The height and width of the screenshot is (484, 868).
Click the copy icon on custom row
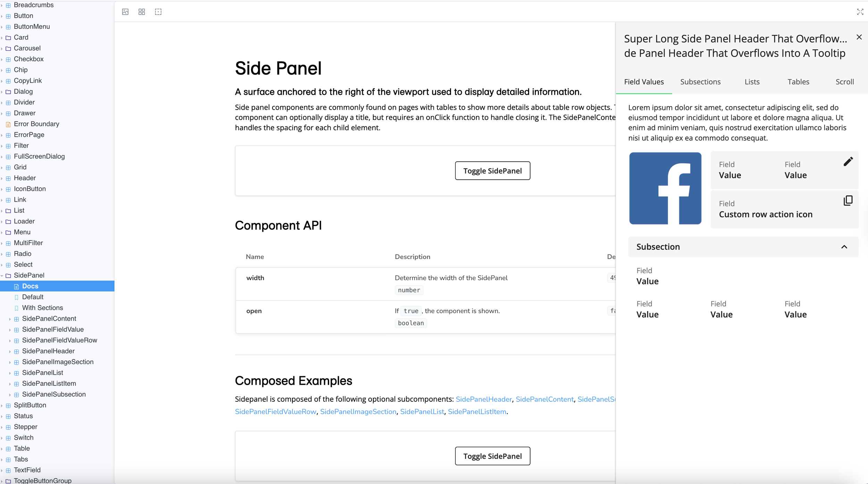tap(848, 201)
